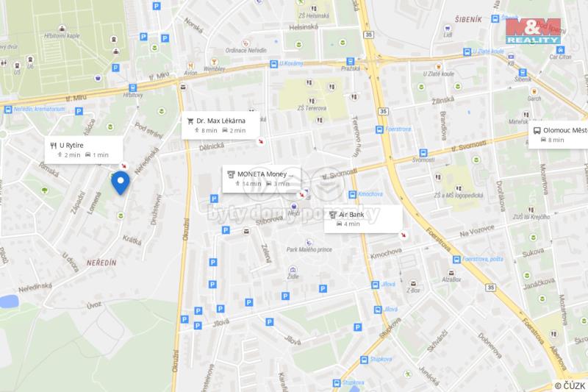Click the Foerstrova transit stop icon
Viewport: 588px width, 392px height.
tap(379, 129)
